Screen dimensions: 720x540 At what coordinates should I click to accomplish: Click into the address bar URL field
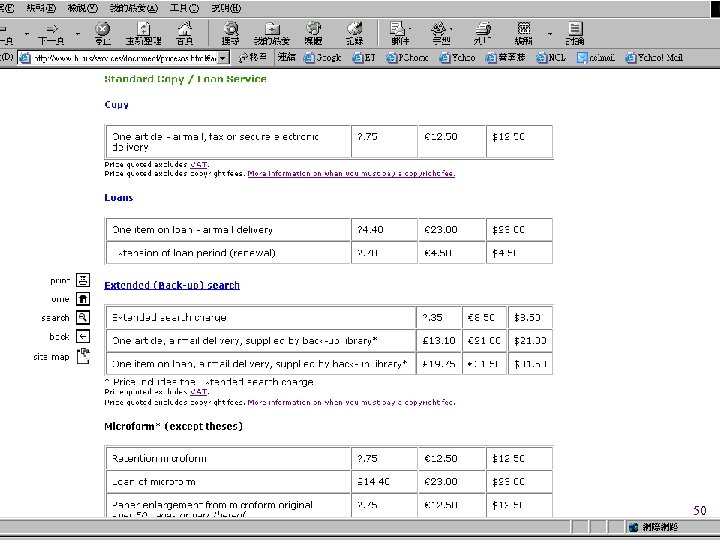pyautogui.click(x=124, y=58)
